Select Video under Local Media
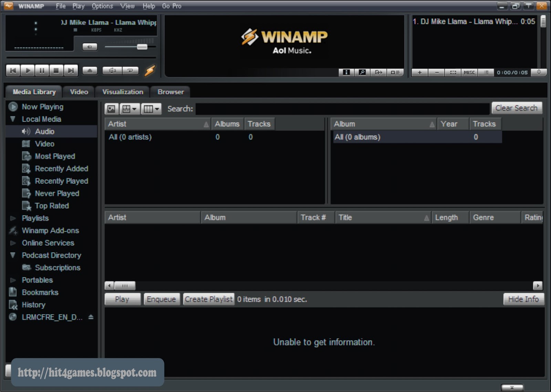Screen dimensions: 551x392 click(44, 144)
